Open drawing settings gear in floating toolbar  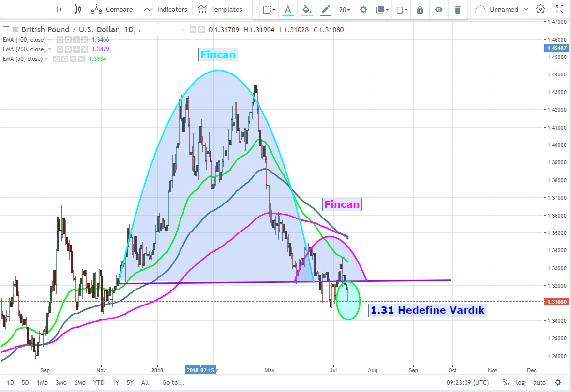coord(363,9)
